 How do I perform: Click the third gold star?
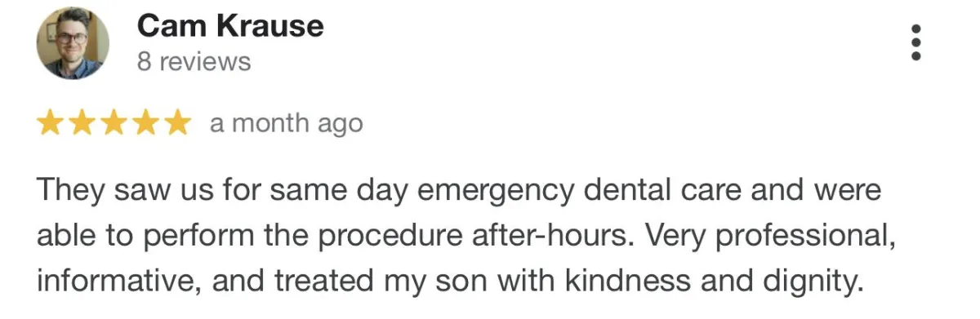(x=114, y=124)
